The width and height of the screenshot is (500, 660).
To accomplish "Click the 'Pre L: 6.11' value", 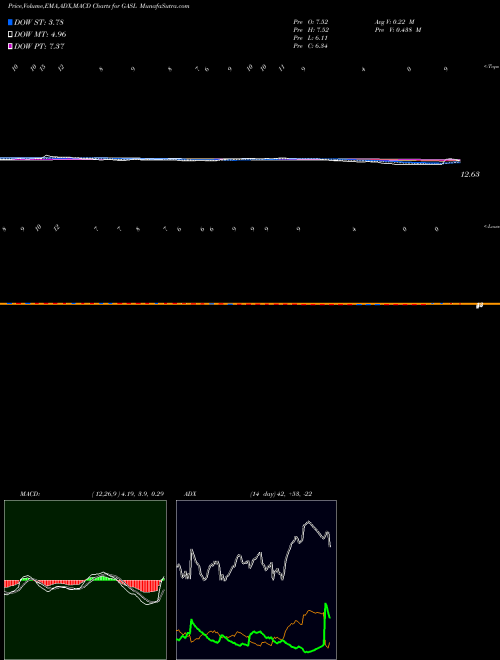I will point(311,38).
